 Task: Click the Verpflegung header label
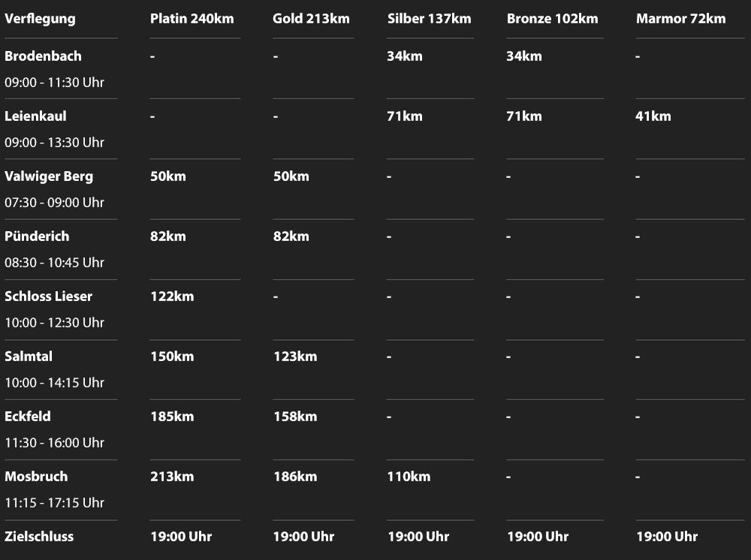(40, 19)
